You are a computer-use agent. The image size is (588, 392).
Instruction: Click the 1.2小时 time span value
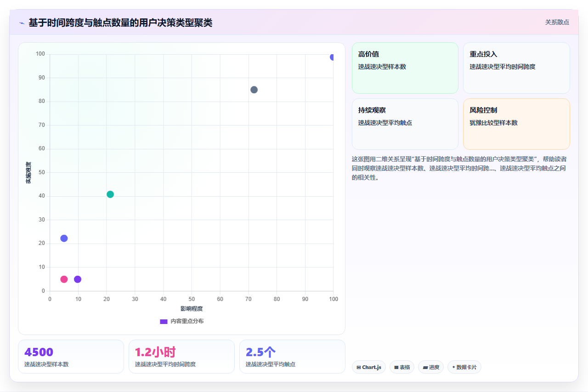click(155, 352)
